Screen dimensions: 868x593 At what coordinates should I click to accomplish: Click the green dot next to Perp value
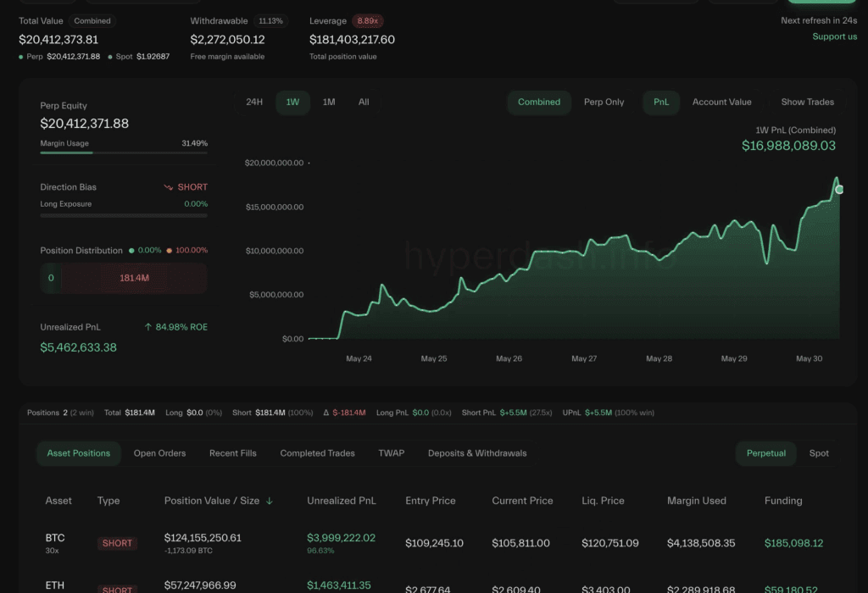pos(21,57)
